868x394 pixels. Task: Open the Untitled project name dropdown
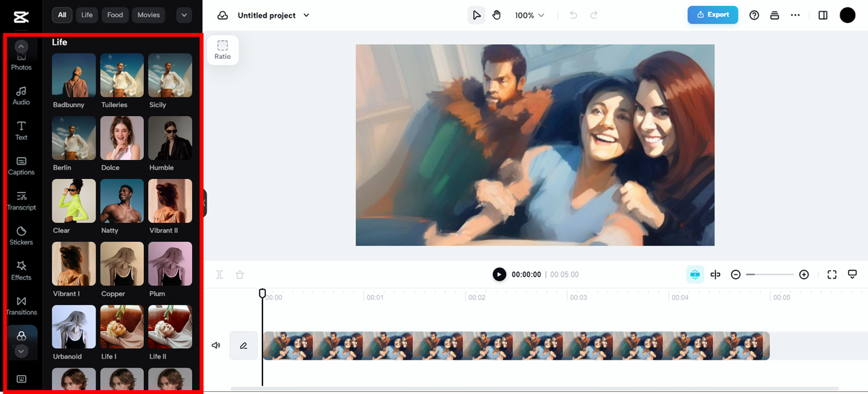coord(273,15)
